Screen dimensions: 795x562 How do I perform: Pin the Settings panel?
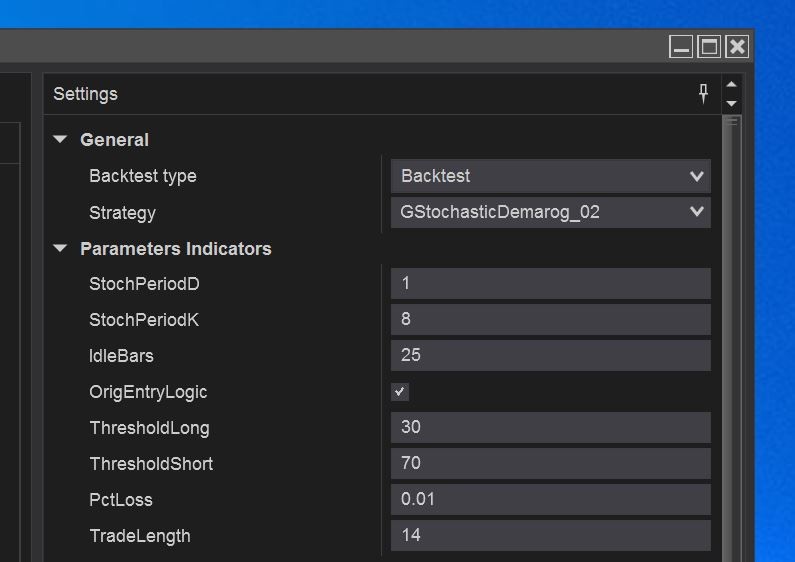point(703,94)
